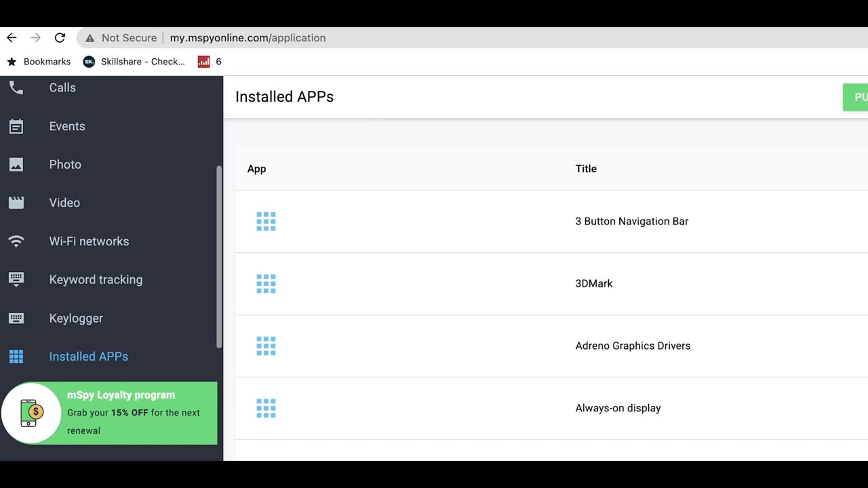Click the Video clapperboard icon
This screenshot has height=488, width=868.
[x=16, y=203]
